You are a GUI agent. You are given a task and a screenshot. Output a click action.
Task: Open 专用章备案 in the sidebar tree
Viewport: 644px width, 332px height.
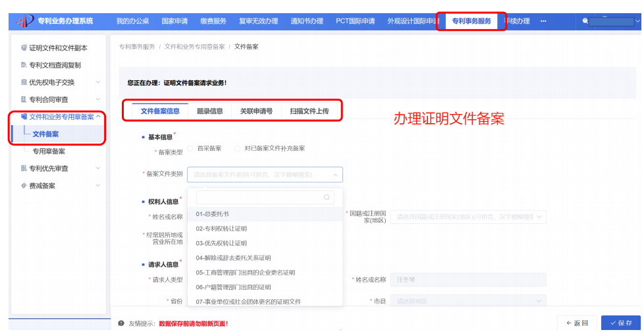[x=49, y=152]
